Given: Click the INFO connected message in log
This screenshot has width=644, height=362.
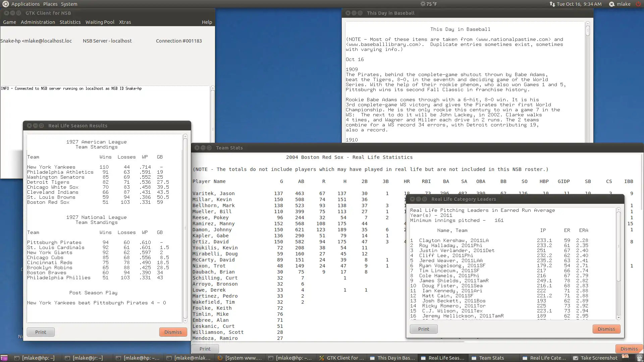Looking at the screenshot, I should (x=71, y=88).
